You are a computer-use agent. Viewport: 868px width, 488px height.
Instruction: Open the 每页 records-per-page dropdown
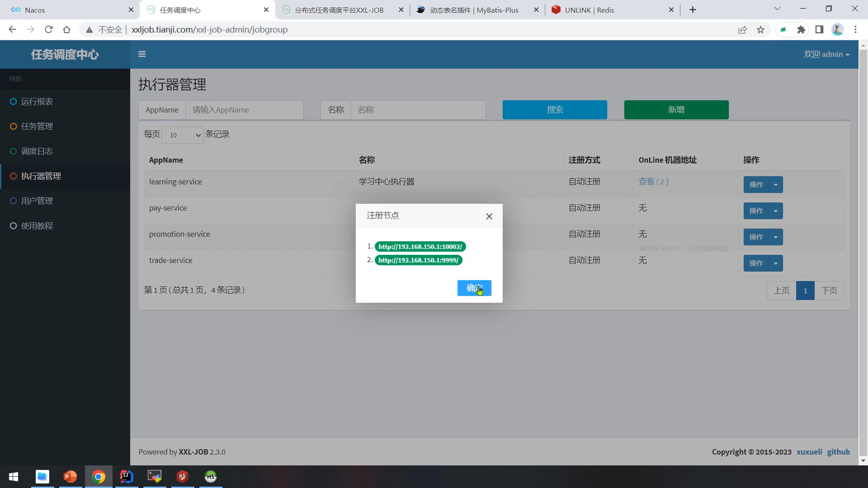click(183, 135)
